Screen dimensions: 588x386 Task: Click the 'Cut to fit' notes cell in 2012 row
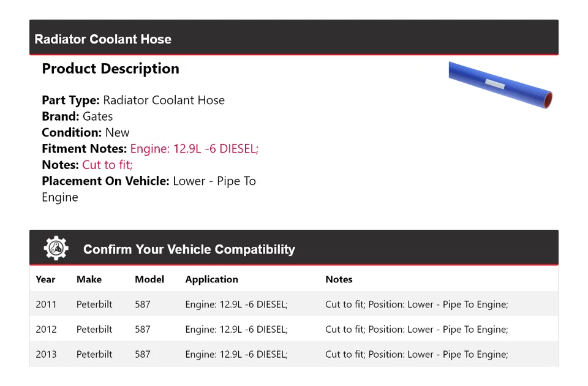417,330
